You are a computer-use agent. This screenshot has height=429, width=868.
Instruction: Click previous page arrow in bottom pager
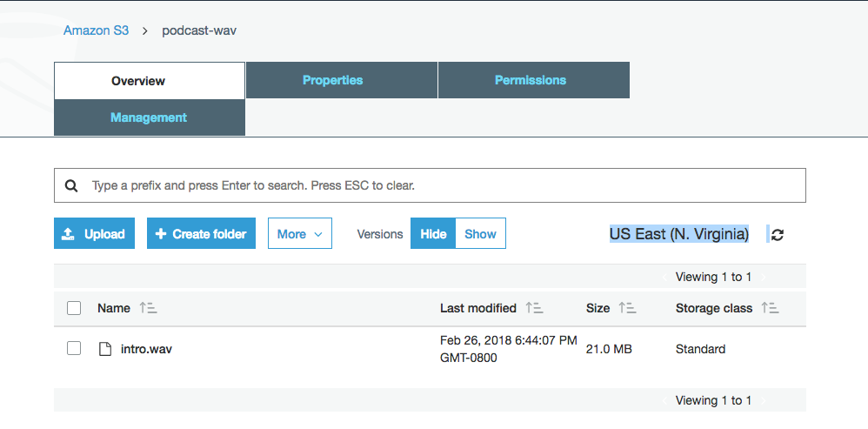click(x=664, y=401)
